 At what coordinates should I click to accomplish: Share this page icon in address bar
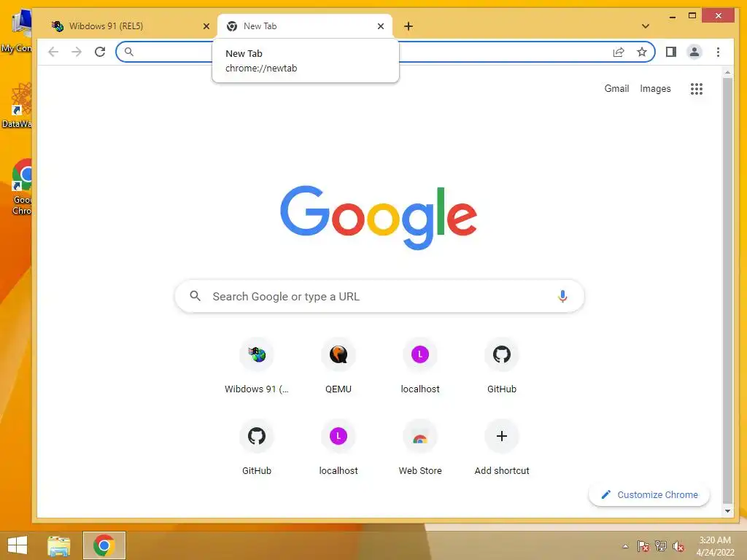(x=619, y=52)
